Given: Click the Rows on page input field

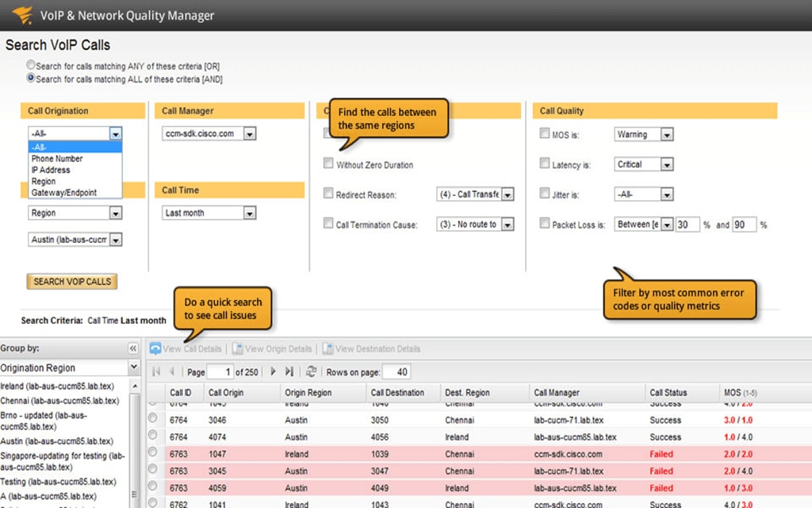Looking at the screenshot, I should (x=395, y=371).
